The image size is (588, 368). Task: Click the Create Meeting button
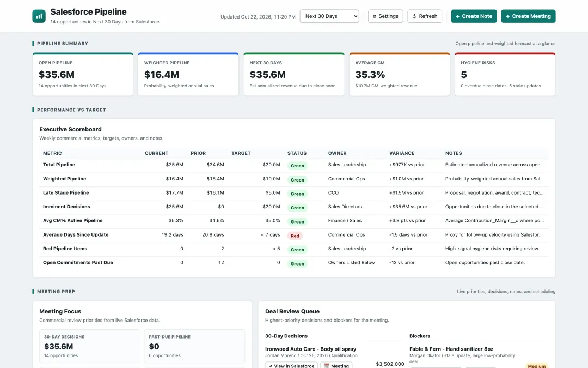528,16
